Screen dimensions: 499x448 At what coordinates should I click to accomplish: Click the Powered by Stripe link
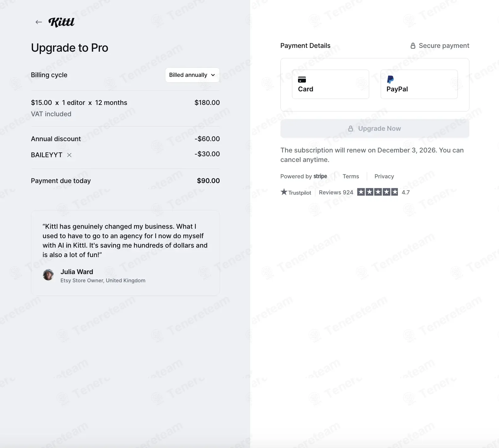[304, 176]
